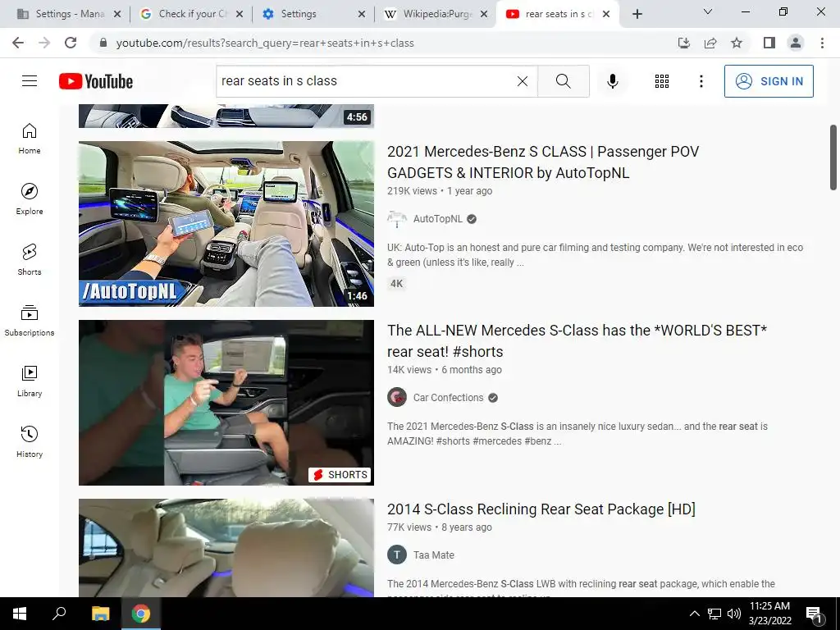Toggle the browser side panel
The width and height of the screenshot is (840, 630).
coord(769,43)
